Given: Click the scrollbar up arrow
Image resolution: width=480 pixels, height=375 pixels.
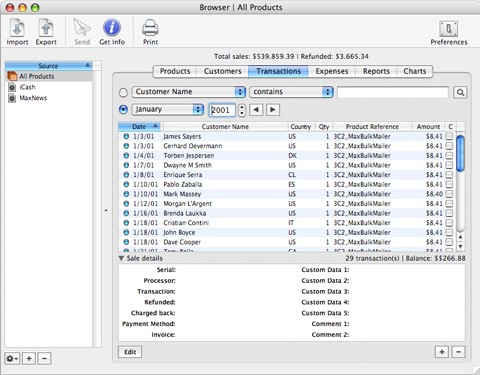Looking at the screenshot, I should tap(460, 237).
